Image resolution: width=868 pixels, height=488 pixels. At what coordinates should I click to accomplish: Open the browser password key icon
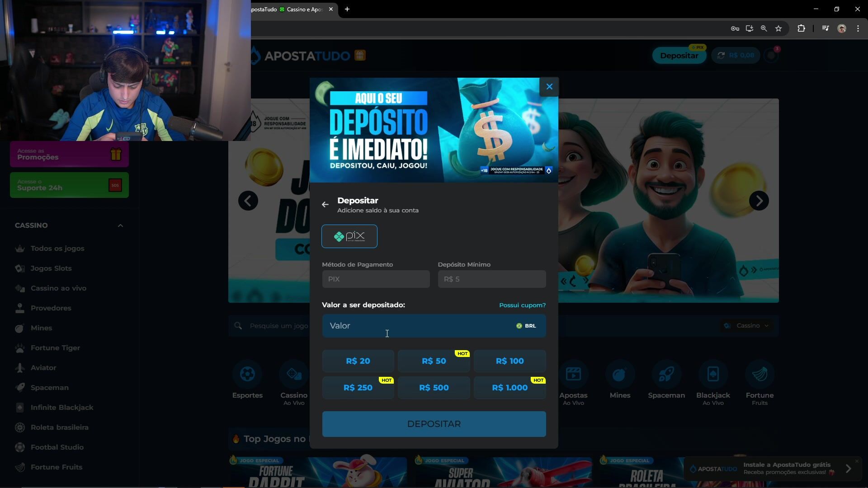tap(735, 28)
